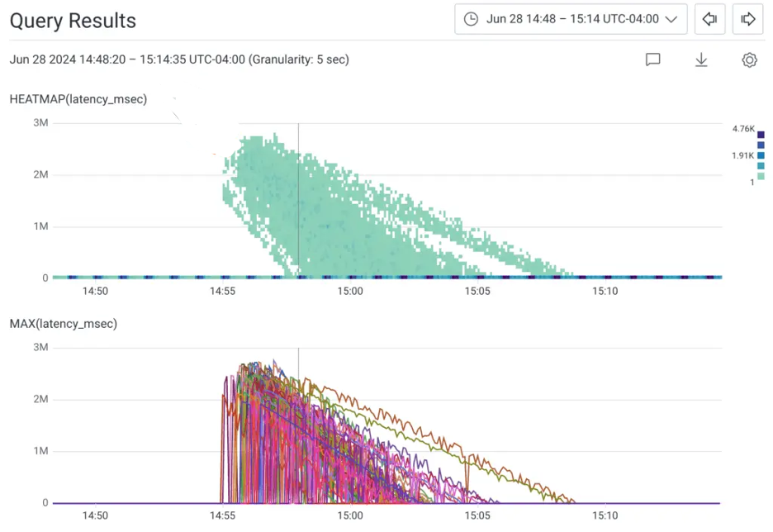Click the 15:05 axis label under the MAX chart
The height and width of the screenshot is (532, 773).
[477, 515]
